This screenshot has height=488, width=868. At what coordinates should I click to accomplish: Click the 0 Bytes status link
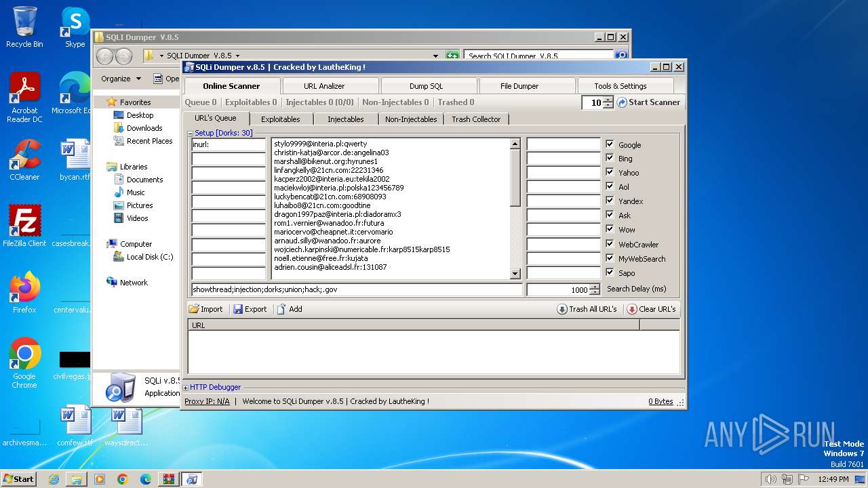(660, 401)
